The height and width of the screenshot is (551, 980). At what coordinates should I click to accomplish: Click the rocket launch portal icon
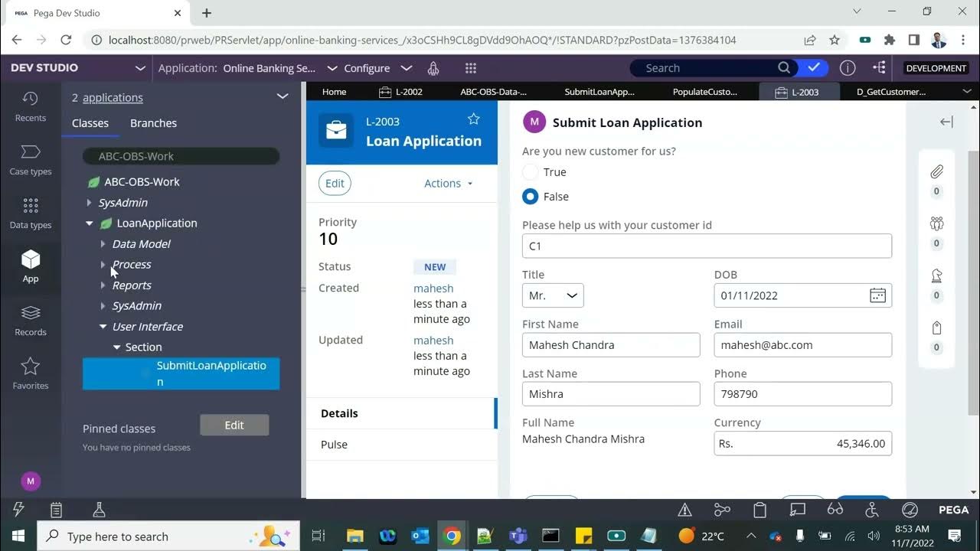coord(433,68)
